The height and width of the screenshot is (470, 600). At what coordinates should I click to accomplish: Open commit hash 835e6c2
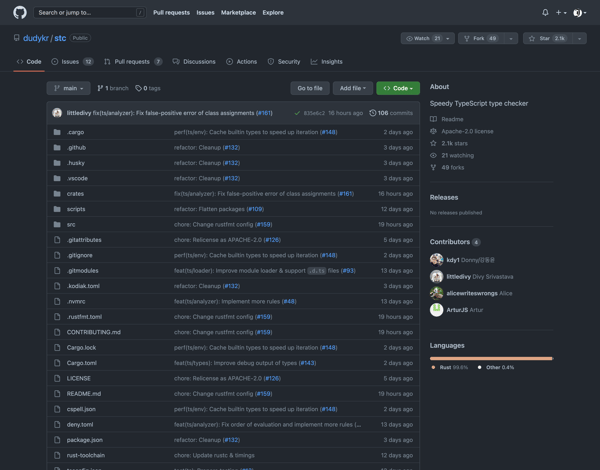[314, 113]
